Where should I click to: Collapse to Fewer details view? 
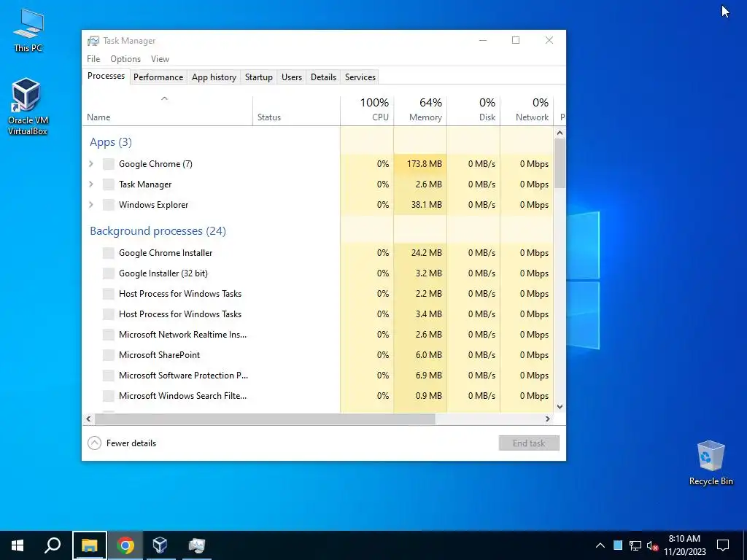coord(122,443)
